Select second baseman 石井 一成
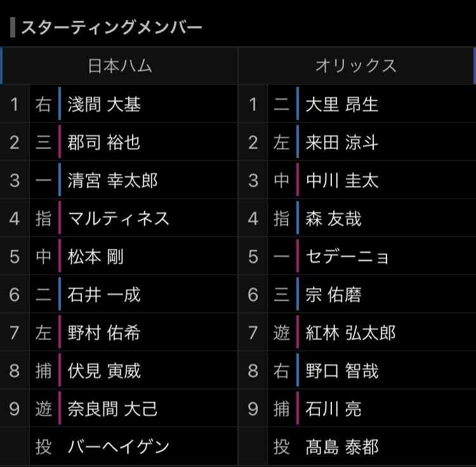 tap(104, 294)
